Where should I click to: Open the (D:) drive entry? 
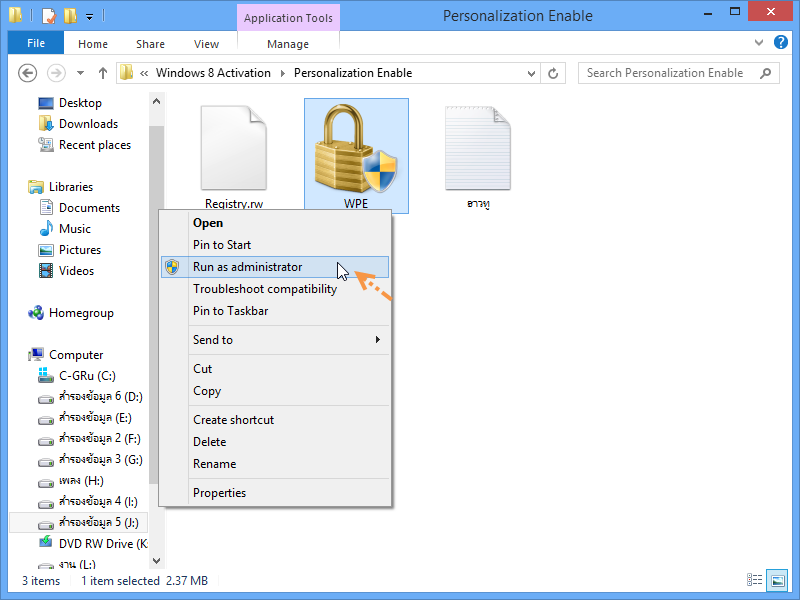click(x=90, y=397)
